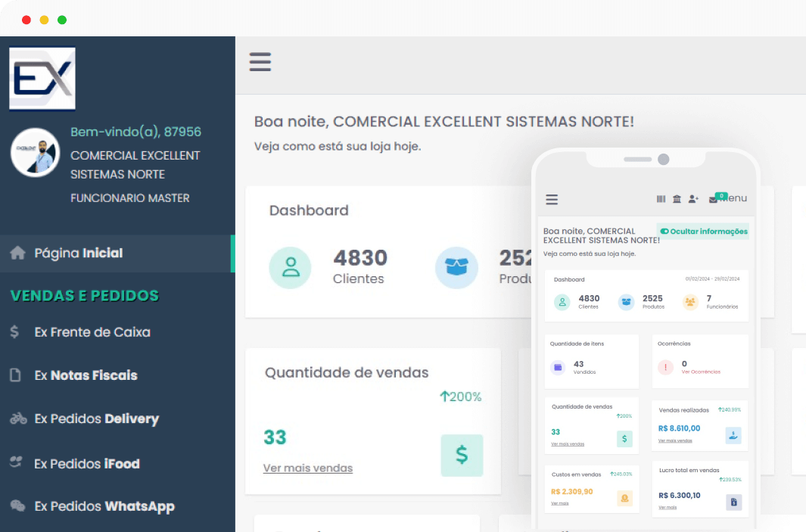This screenshot has width=806, height=532.
Task: Tap the phone's hamburger menu icon
Action: tap(552, 200)
